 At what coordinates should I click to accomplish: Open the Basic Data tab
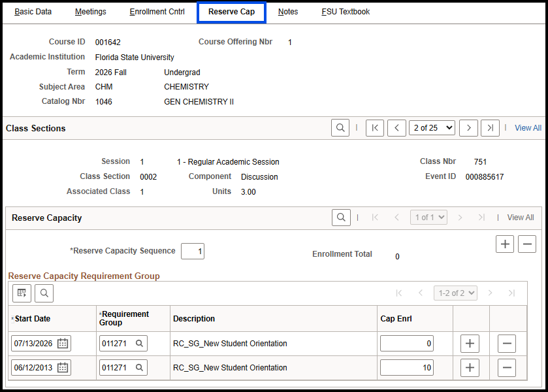(33, 12)
